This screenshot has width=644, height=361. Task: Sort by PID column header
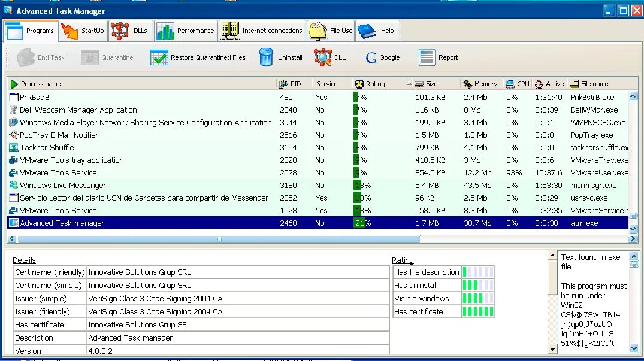tap(295, 84)
